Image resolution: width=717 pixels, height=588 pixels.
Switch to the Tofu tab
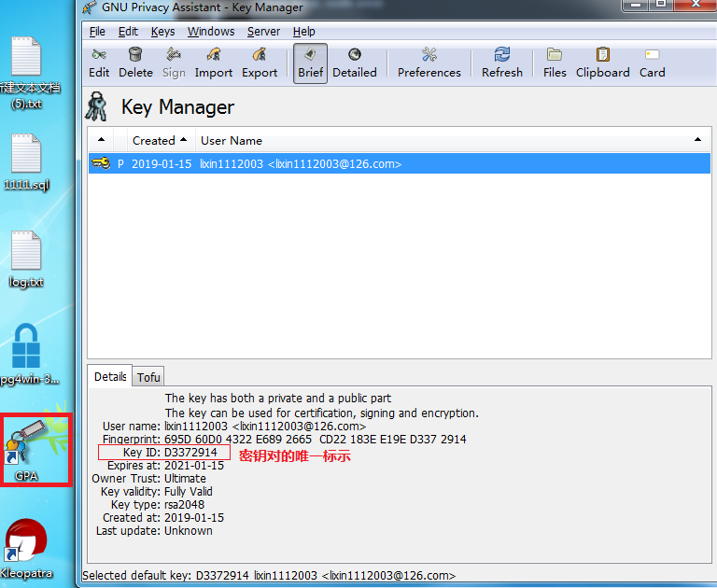pyautogui.click(x=148, y=377)
